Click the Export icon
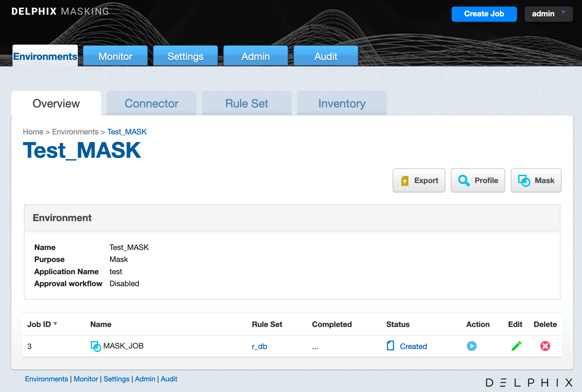Image resolution: width=582 pixels, height=392 pixels. coord(405,180)
